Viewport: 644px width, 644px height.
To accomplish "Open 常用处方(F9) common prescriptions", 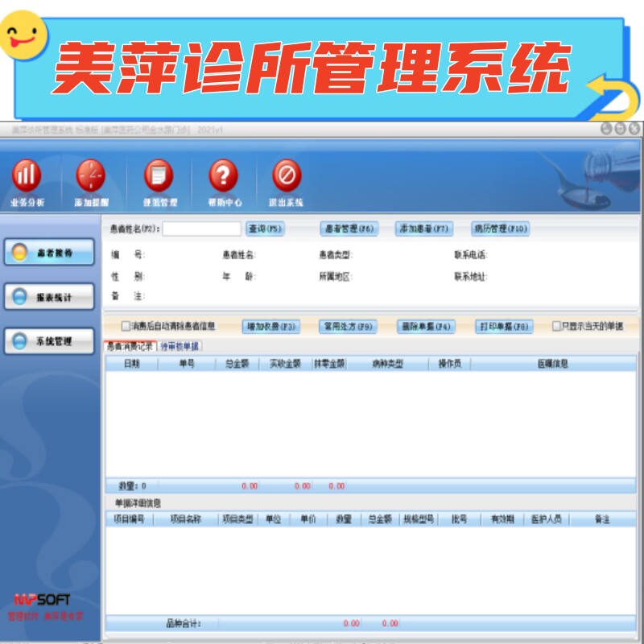I will pos(348,327).
